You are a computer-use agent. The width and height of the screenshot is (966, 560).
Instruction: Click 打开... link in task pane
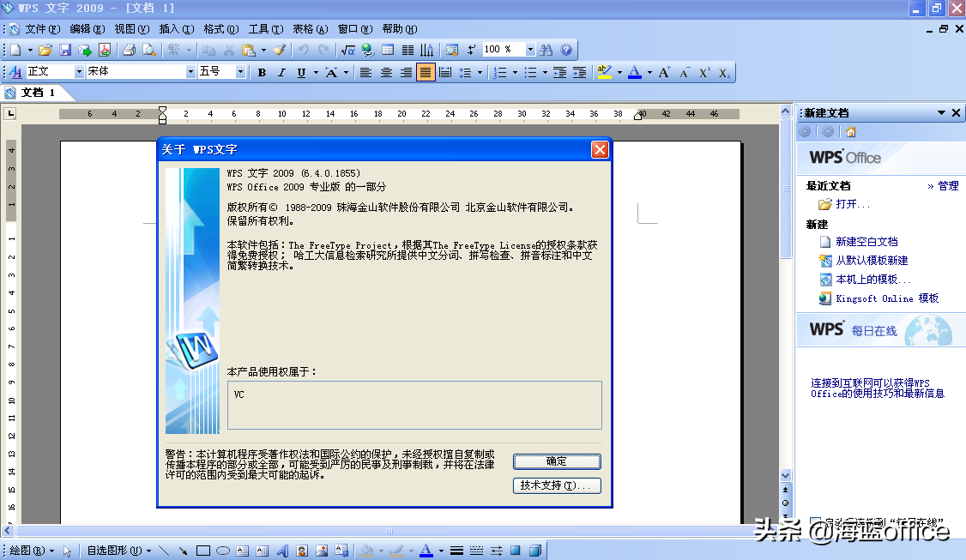pyautogui.click(x=853, y=204)
